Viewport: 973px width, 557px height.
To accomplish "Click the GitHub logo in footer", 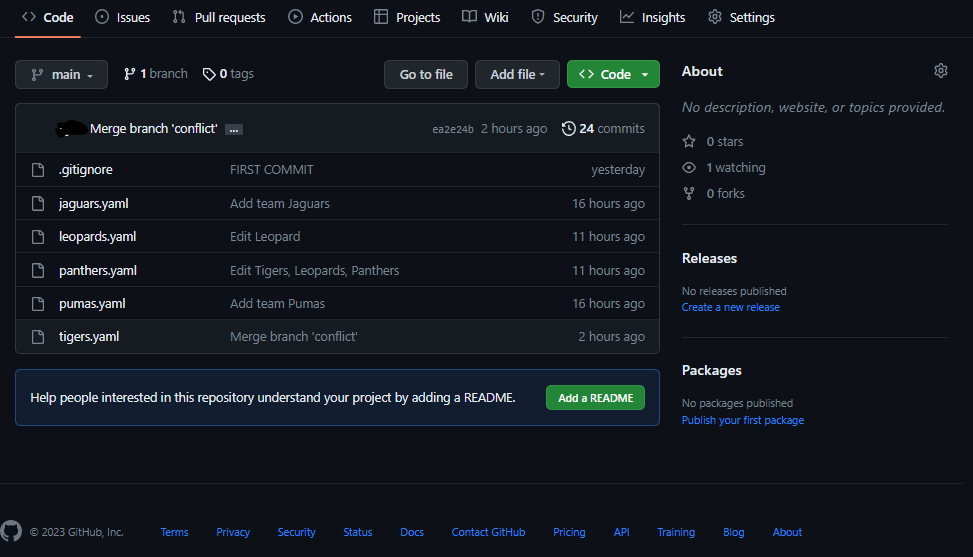I will point(11,532).
